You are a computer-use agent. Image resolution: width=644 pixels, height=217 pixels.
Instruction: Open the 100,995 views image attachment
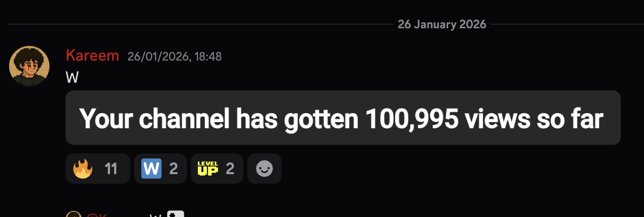point(343,118)
